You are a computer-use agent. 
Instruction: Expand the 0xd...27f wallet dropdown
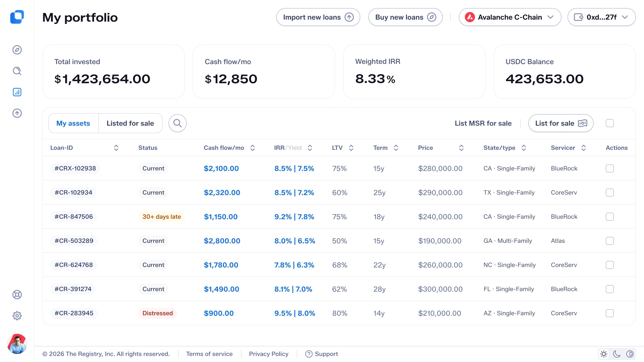click(601, 17)
